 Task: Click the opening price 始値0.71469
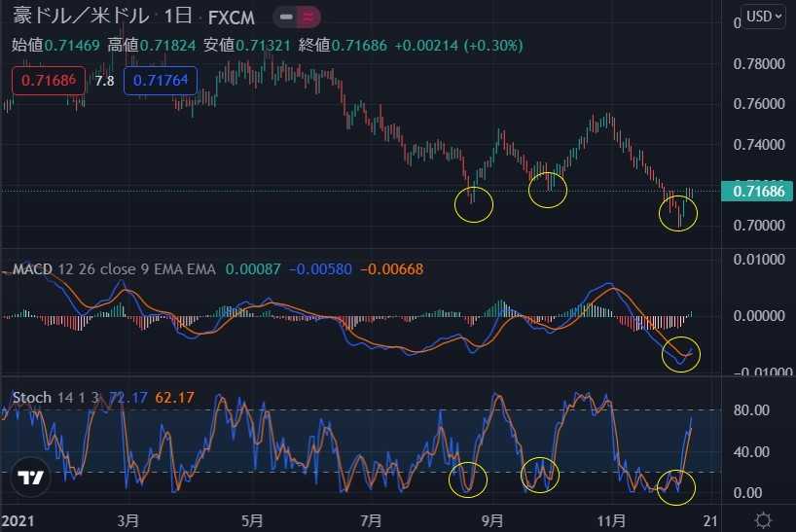(x=55, y=46)
